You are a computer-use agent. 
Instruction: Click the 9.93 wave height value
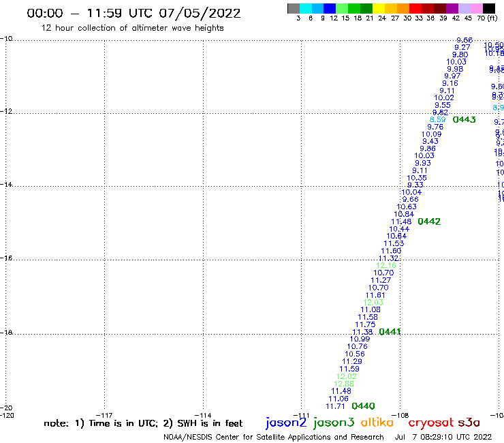pos(423,163)
